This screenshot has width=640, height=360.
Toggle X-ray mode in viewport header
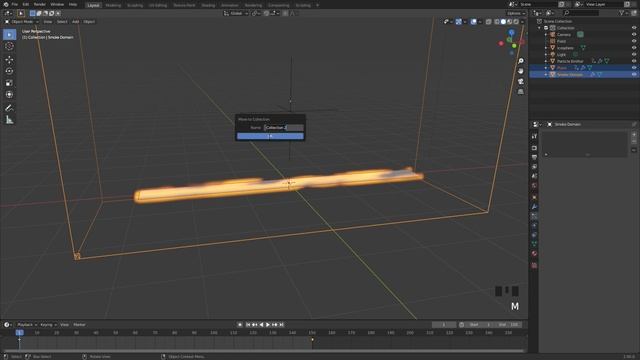tap(489, 22)
